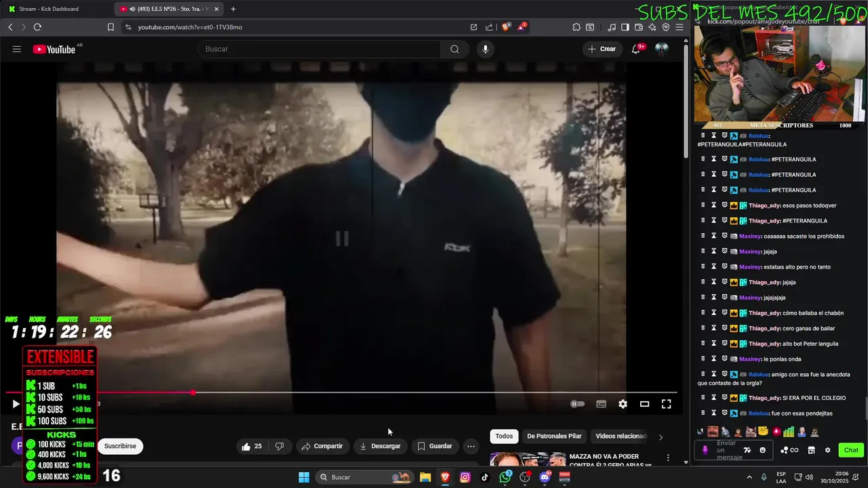Enter fullscreen on the video

(x=667, y=404)
